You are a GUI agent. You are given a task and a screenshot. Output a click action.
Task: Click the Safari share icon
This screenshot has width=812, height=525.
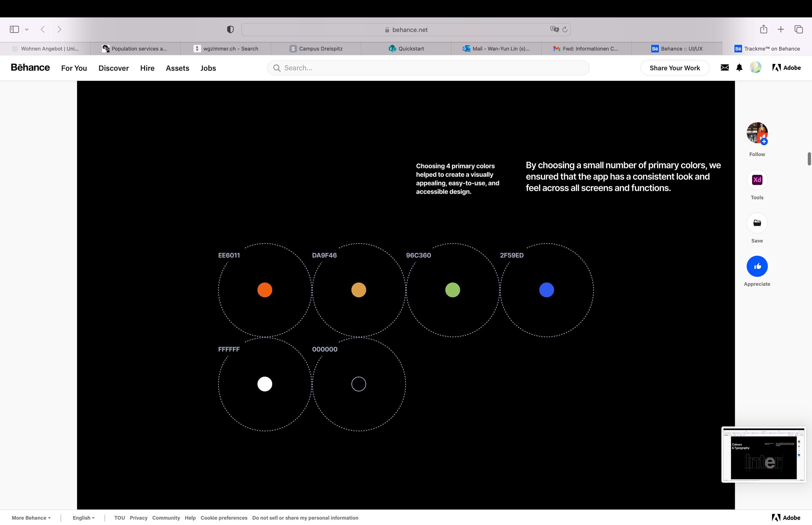pos(763,29)
